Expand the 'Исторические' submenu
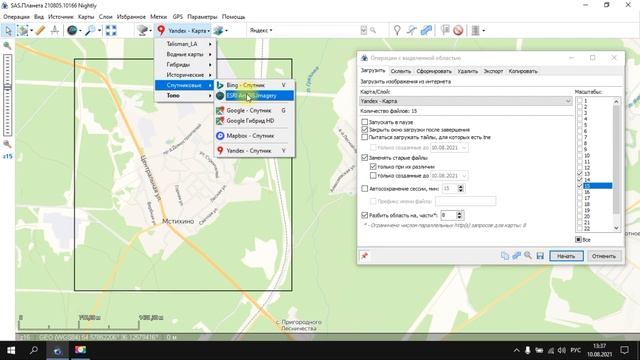 tap(185, 75)
